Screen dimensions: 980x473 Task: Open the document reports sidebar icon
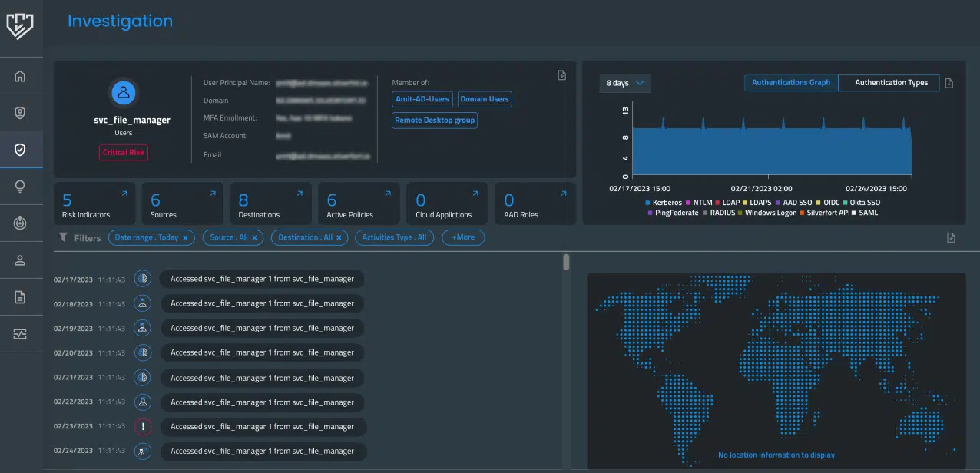coord(21,297)
